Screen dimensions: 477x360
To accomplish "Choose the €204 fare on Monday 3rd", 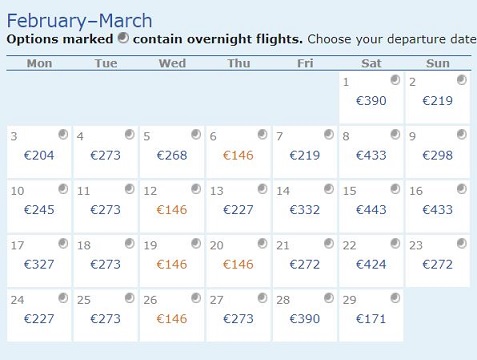I will coord(39,155).
